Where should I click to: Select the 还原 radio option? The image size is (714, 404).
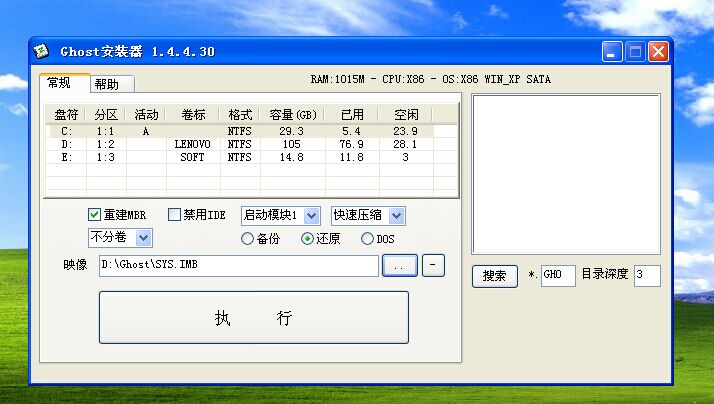(x=308, y=239)
